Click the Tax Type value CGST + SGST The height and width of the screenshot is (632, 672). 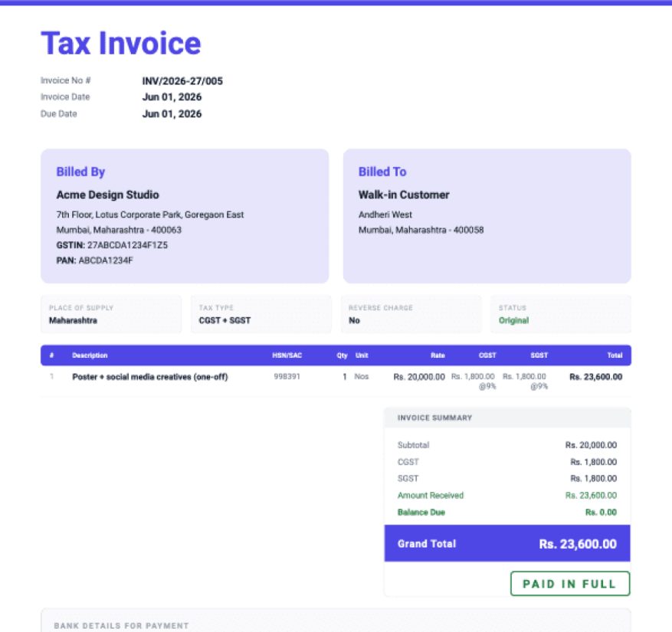point(225,320)
